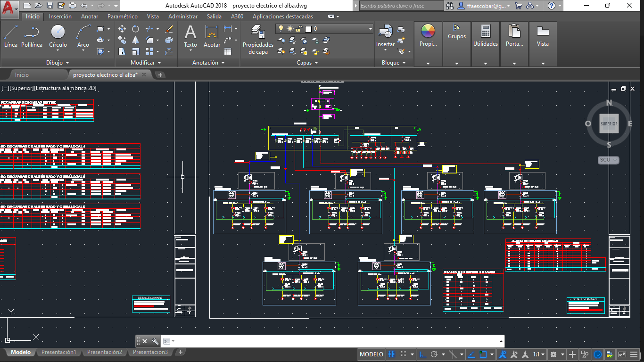Click the MODELO status bar button
The image size is (644, 362).
pos(372,354)
